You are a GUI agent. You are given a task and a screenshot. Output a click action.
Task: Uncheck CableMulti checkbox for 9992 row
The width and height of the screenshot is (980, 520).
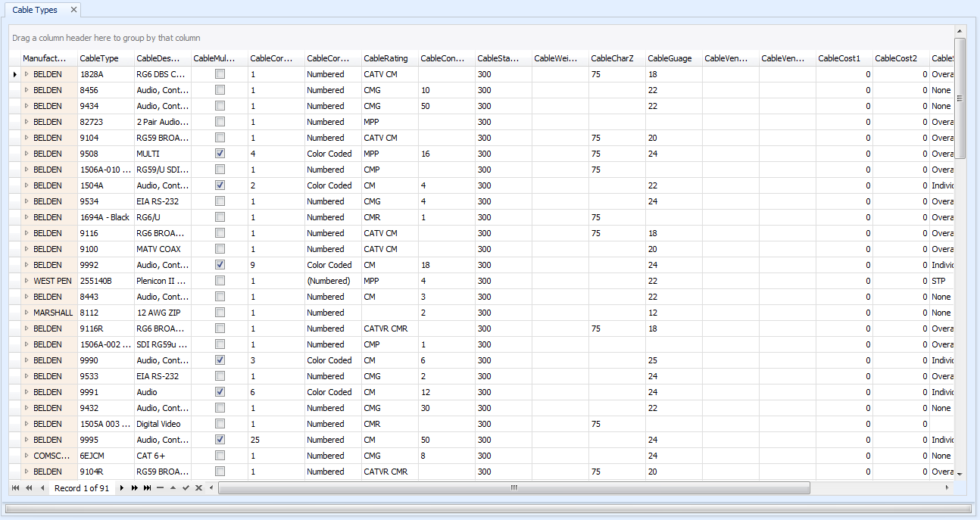[220, 265]
